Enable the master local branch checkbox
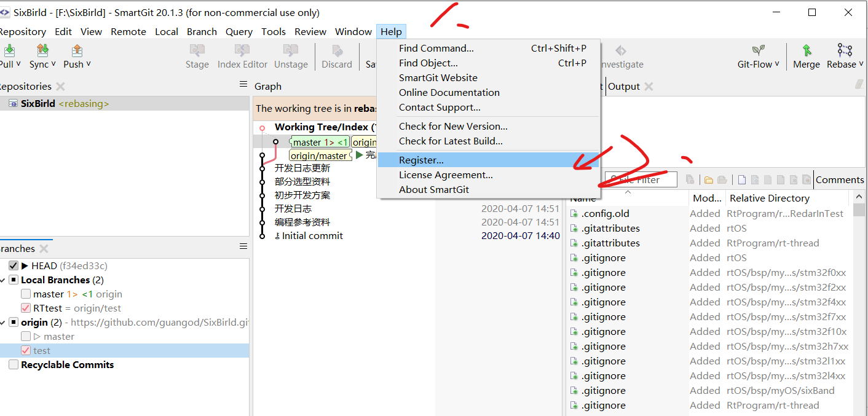 (25, 294)
